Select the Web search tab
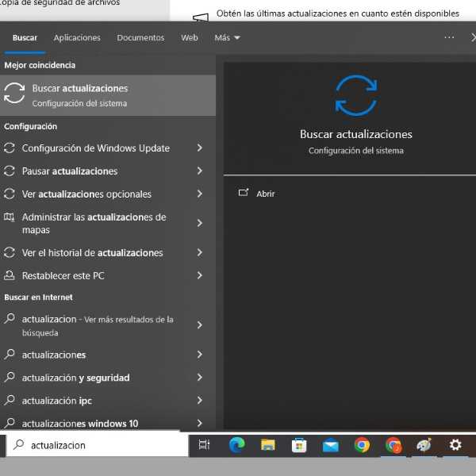Viewport: 476px width, 476px height. 190,38
